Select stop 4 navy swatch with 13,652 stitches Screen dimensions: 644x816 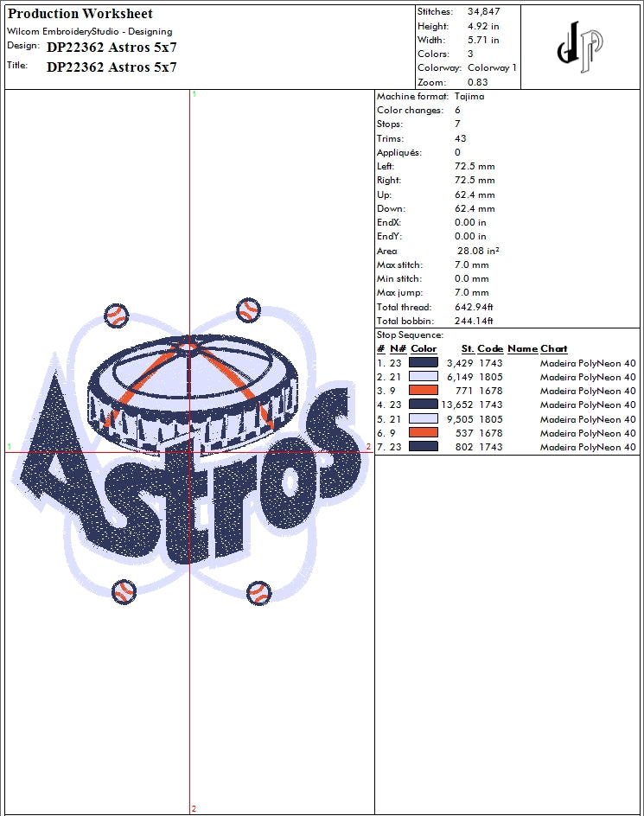[x=424, y=405]
